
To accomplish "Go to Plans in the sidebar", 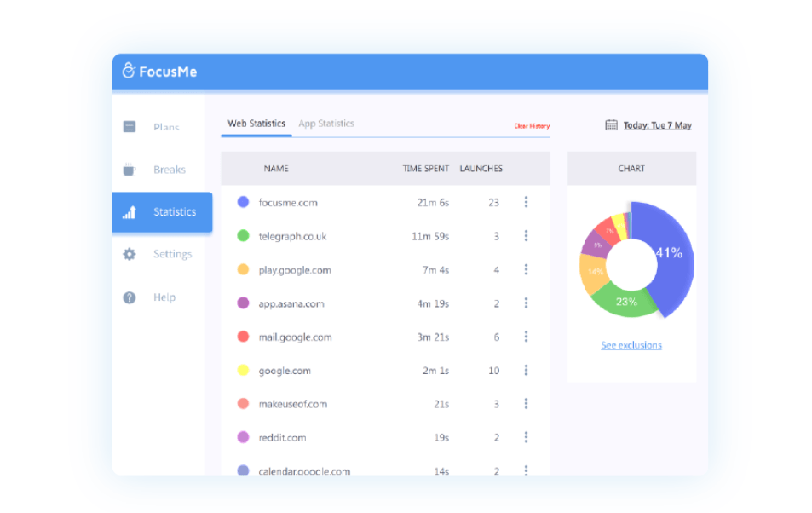I will (166, 127).
